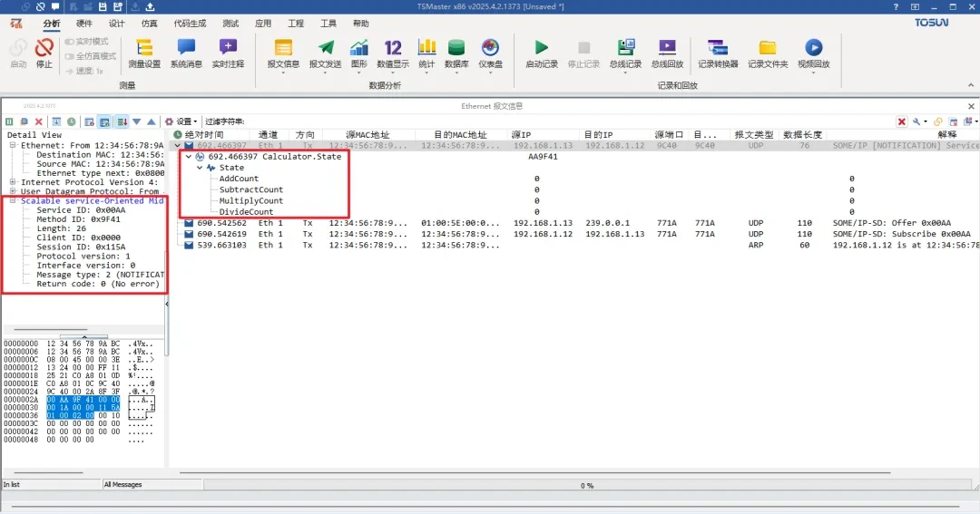Image resolution: width=980 pixels, height=514 pixels.
Task: Open the 代码生成 ribbon tab
Action: 189,24
